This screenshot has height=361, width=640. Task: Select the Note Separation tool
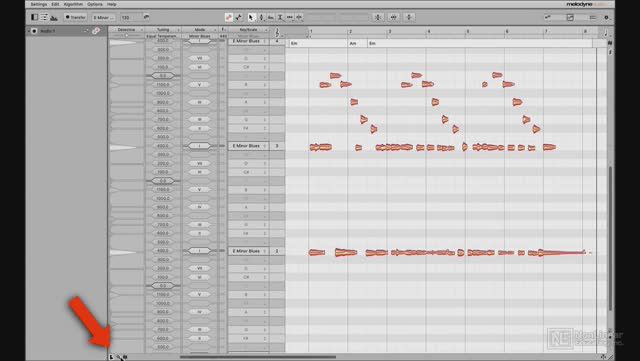(x=299, y=17)
